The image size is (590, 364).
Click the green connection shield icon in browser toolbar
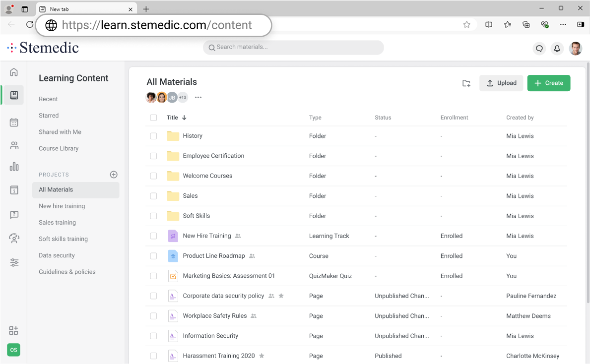click(545, 24)
